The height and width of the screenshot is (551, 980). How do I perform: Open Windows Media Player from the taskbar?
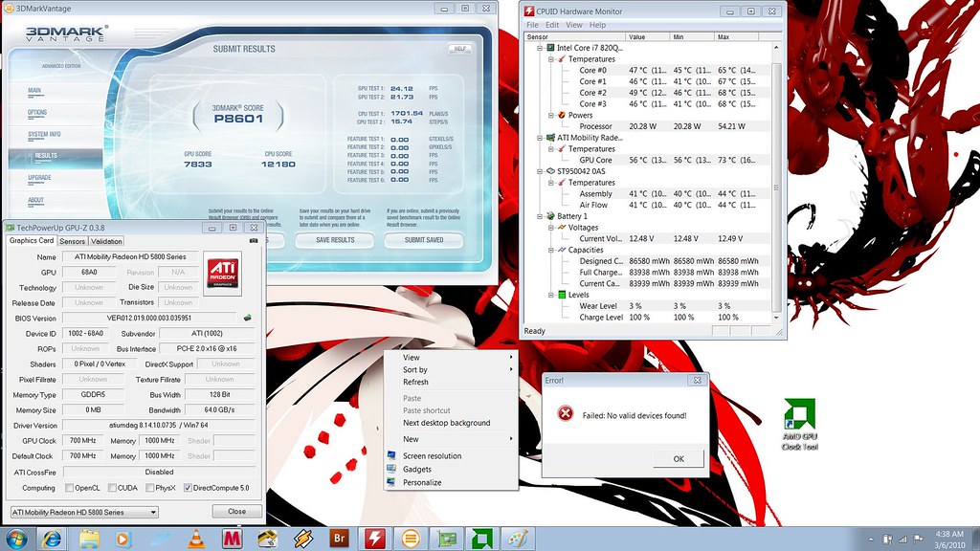point(123,538)
